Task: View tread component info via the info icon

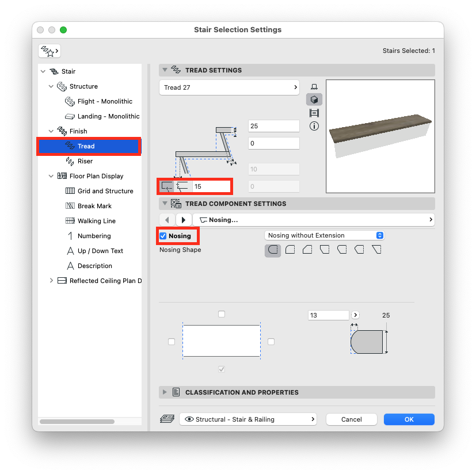Action: (314, 126)
